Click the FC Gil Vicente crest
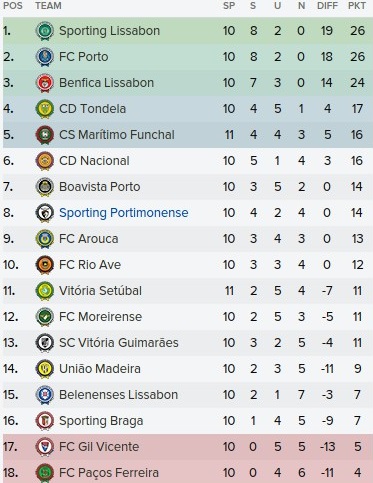 pyautogui.click(x=45, y=447)
